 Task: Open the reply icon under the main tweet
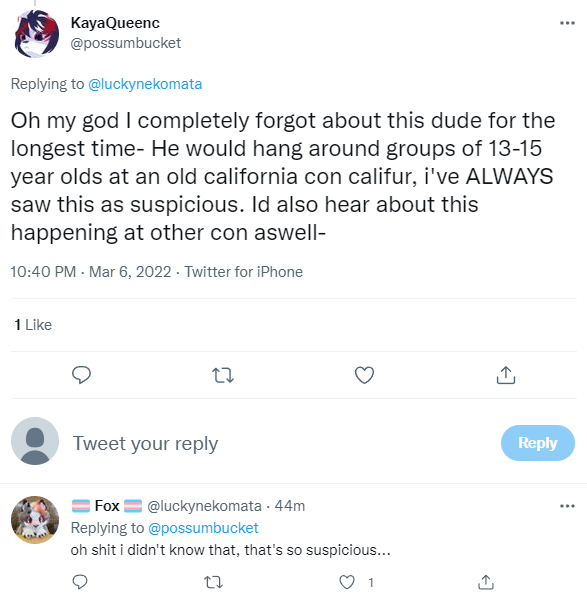tap(81, 375)
